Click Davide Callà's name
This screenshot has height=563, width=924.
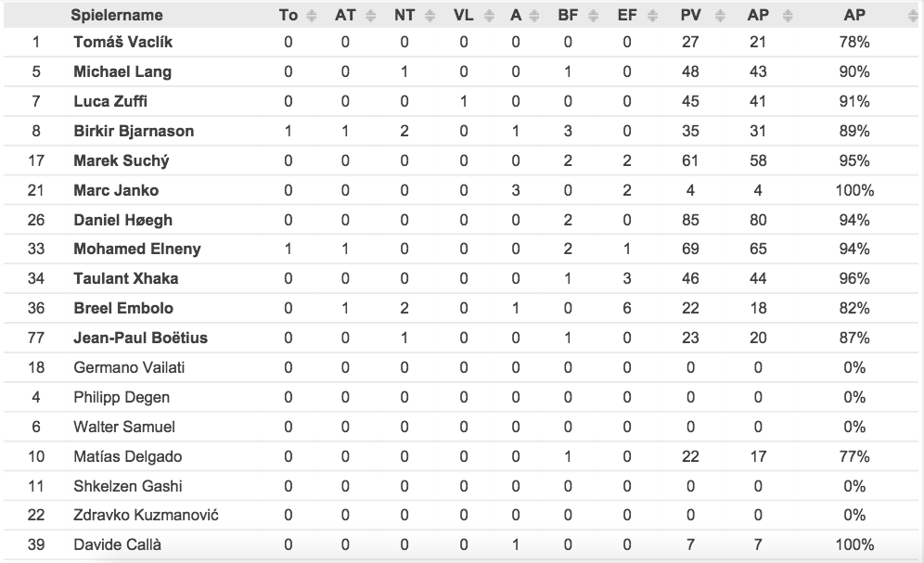click(x=117, y=544)
